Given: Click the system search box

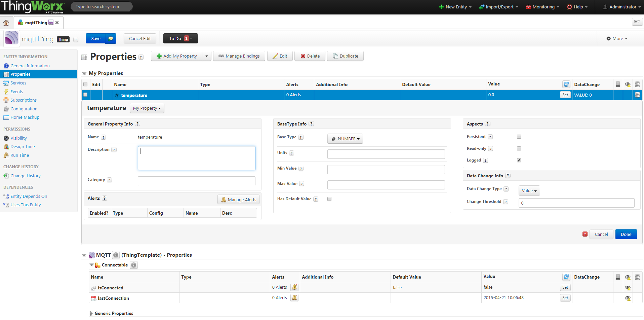Looking at the screenshot, I should [102, 6].
